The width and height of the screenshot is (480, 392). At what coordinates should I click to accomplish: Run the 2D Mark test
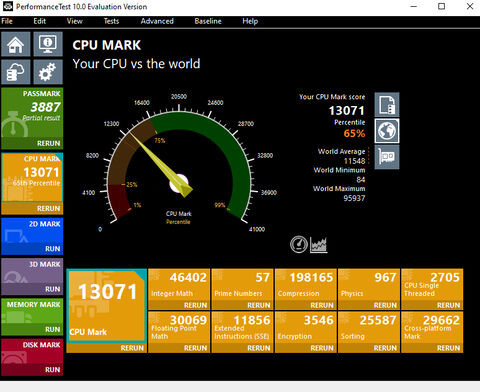53,249
